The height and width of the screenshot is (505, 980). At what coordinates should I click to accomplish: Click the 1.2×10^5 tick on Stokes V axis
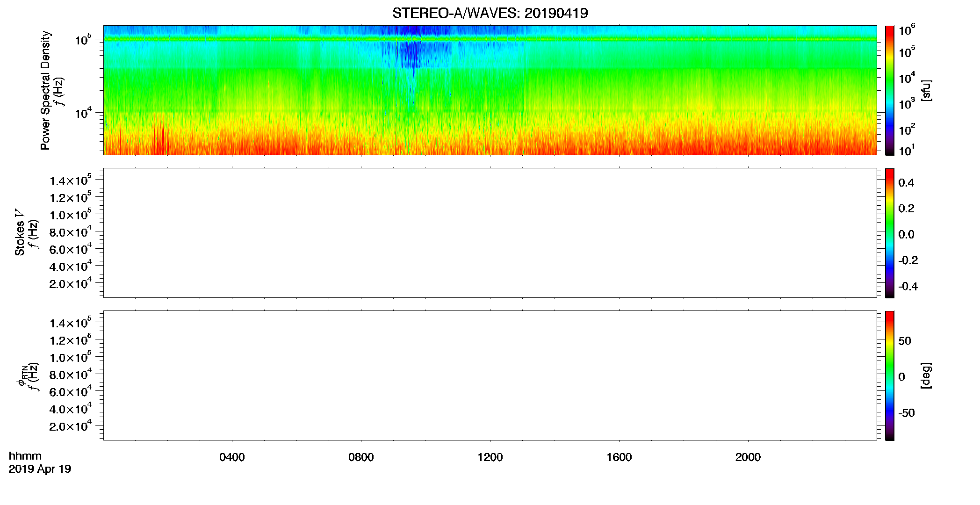70,197
